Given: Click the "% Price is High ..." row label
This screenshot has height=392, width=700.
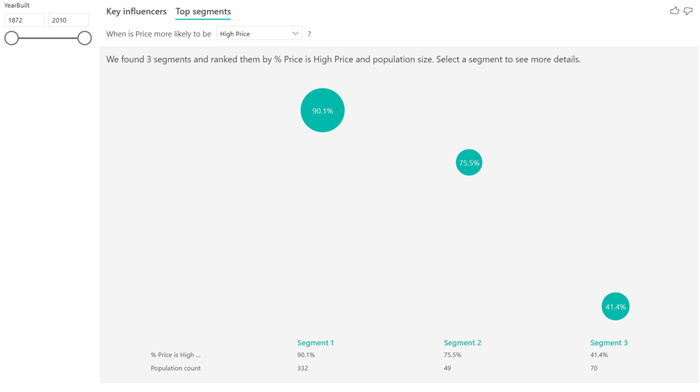Looking at the screenshot, I should 175,355.
